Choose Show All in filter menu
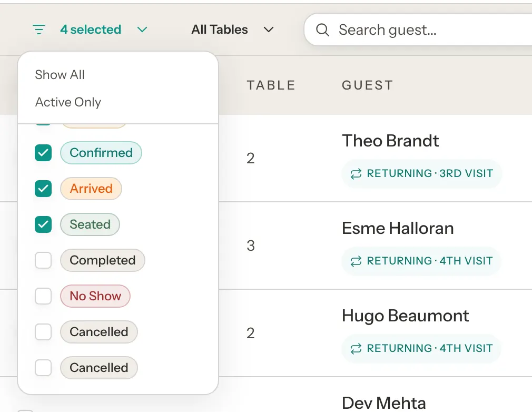This screenshot has width=532, height=412. click(x=60, y=75)
